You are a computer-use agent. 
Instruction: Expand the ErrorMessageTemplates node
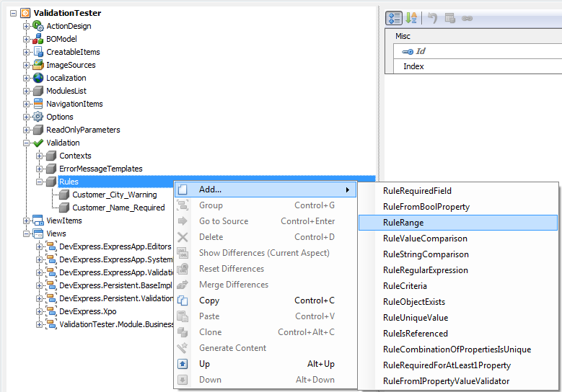40,169
